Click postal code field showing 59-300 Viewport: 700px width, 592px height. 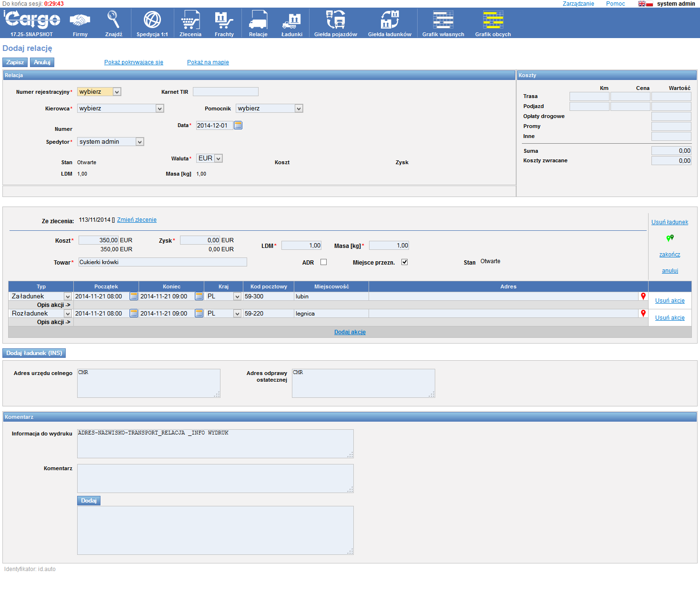click(x=269, y=296)
